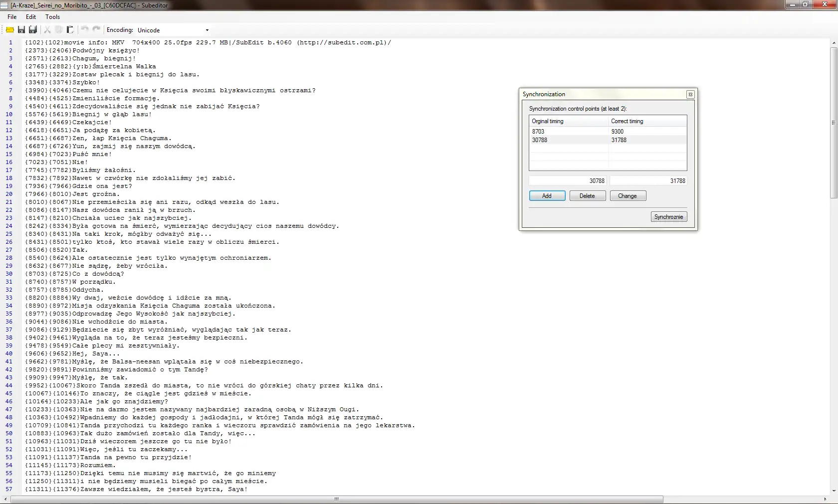Click line containing 'Śmiertelna Walka'
Image resolution: width=838 pixels, height=504 pixels.
90,66
